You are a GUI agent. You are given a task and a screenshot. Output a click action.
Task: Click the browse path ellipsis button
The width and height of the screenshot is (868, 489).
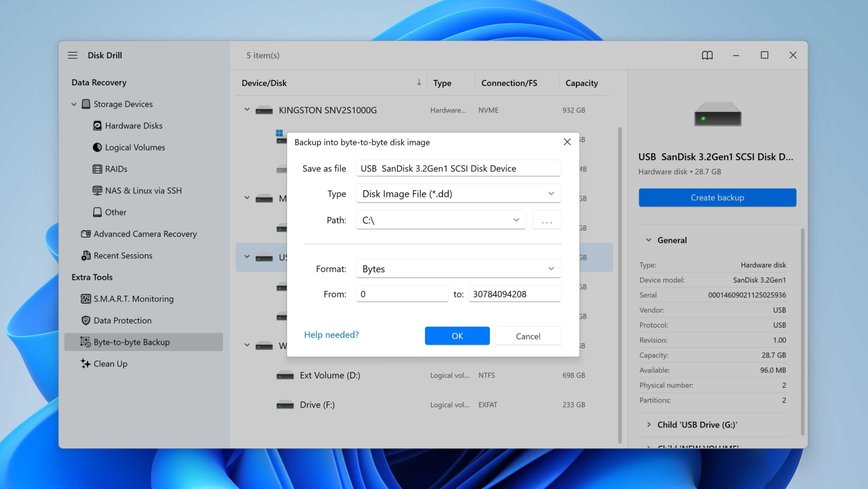[x=547, y=220]
